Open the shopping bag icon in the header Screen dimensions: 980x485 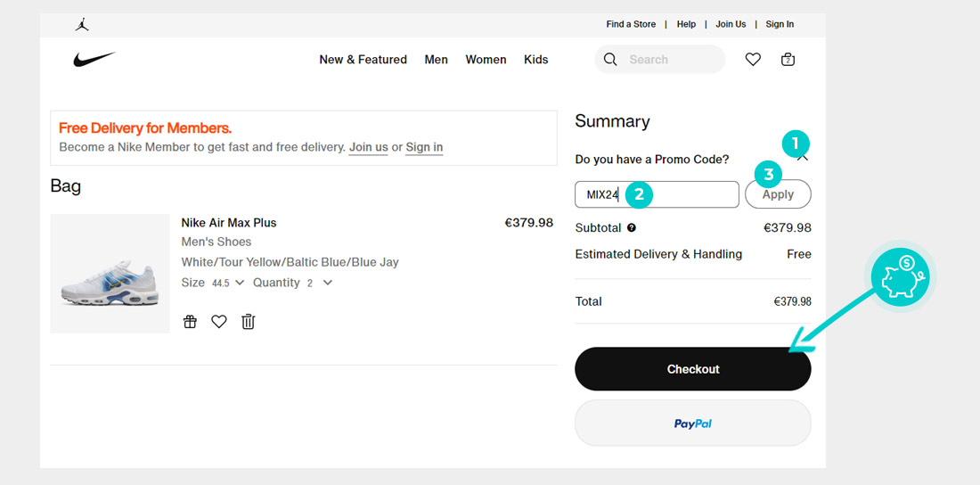(x=788, y=60)
